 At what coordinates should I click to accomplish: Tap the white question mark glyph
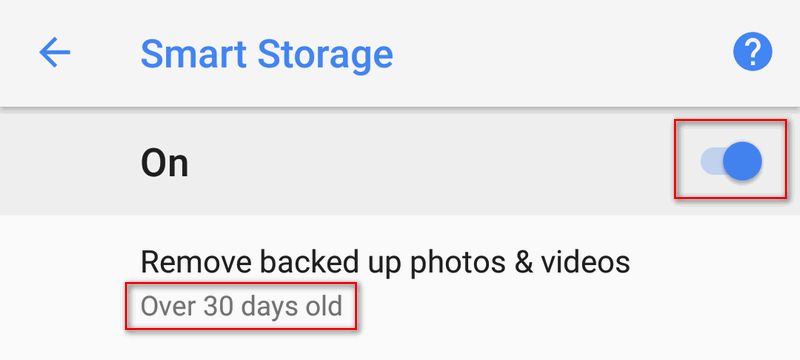click(x=753, y=52)
